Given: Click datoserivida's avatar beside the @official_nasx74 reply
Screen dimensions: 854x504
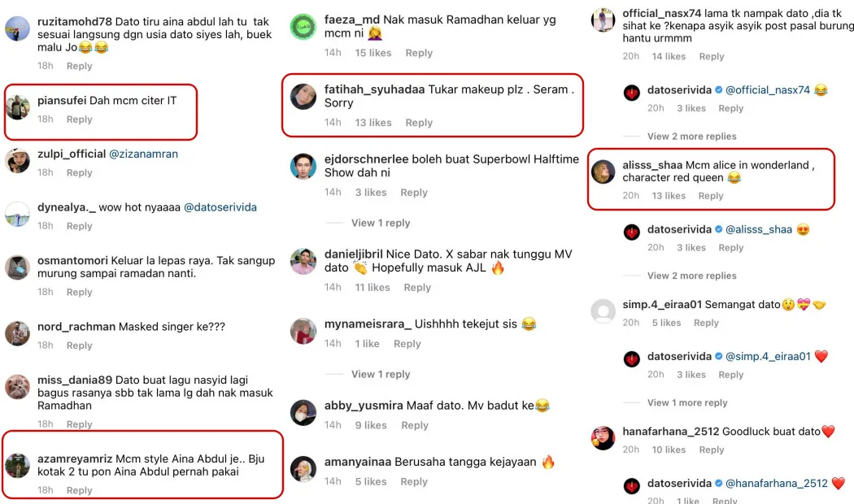Looking at the screenshot, I should click(x=632, y=93).
